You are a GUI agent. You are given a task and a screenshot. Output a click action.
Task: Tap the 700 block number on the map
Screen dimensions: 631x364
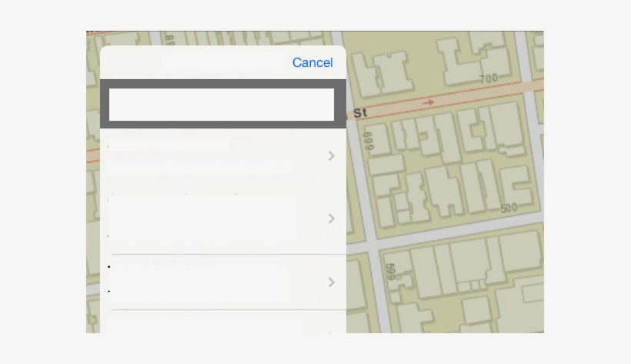coord(489,78)
